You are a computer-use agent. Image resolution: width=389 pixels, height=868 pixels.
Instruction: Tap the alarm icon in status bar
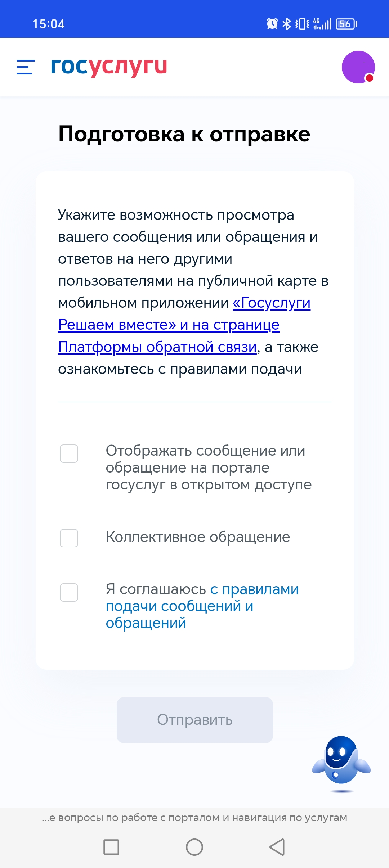272,24
